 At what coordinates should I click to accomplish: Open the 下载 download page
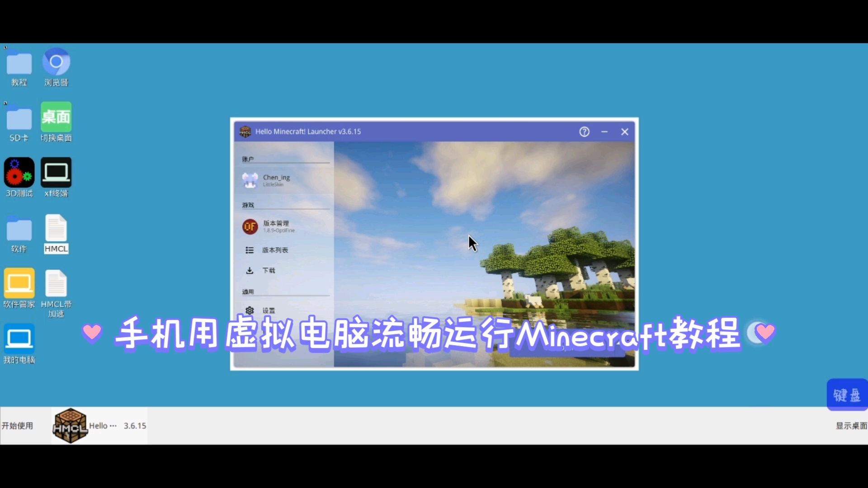pyautogui.click(x=284, y=270)
